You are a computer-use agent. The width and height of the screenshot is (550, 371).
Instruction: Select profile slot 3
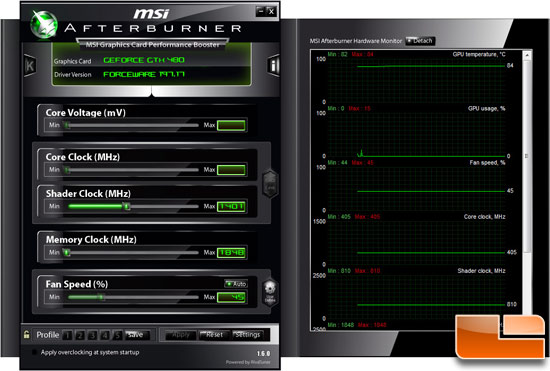[x=92, y=336]
